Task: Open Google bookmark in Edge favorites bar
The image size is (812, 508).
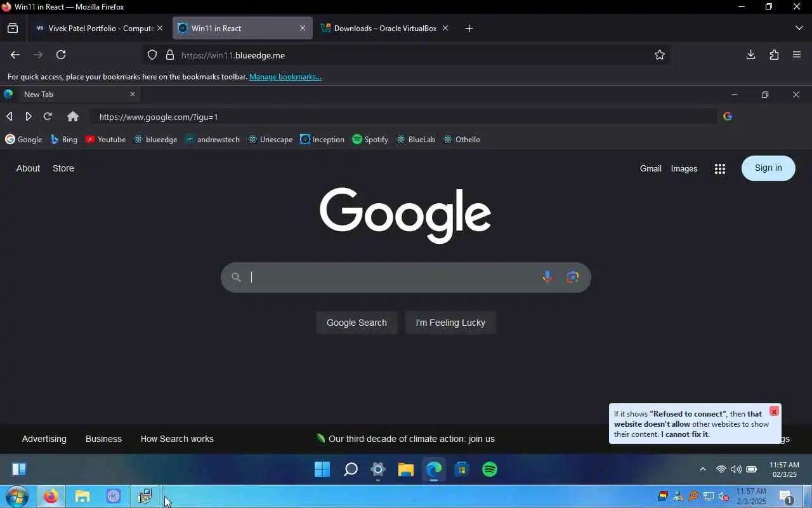Action: (x=23, y=139)
